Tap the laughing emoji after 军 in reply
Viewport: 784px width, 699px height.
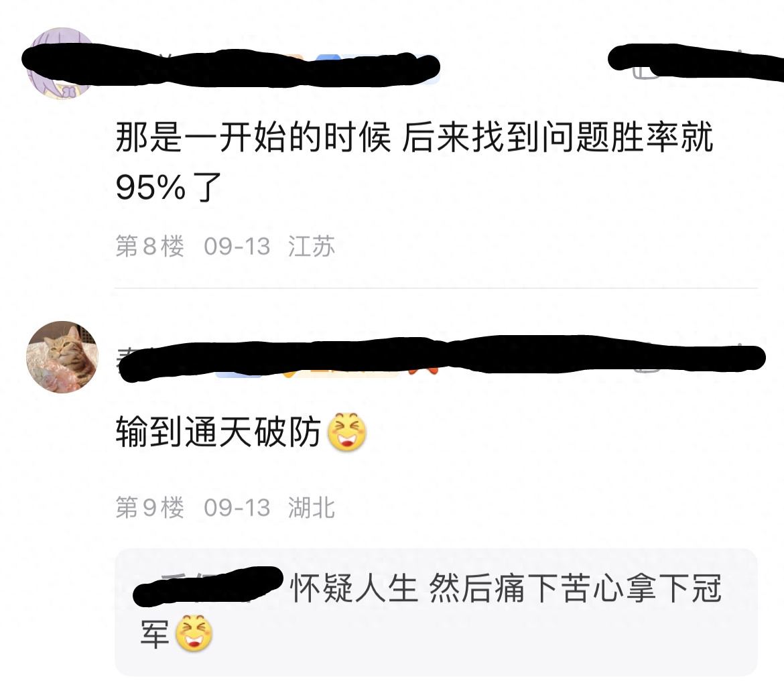[194, 633]
